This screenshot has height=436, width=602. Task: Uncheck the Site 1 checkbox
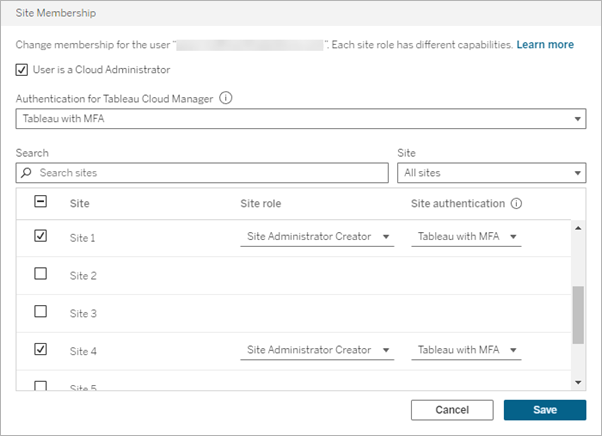[x=41, y=236]
